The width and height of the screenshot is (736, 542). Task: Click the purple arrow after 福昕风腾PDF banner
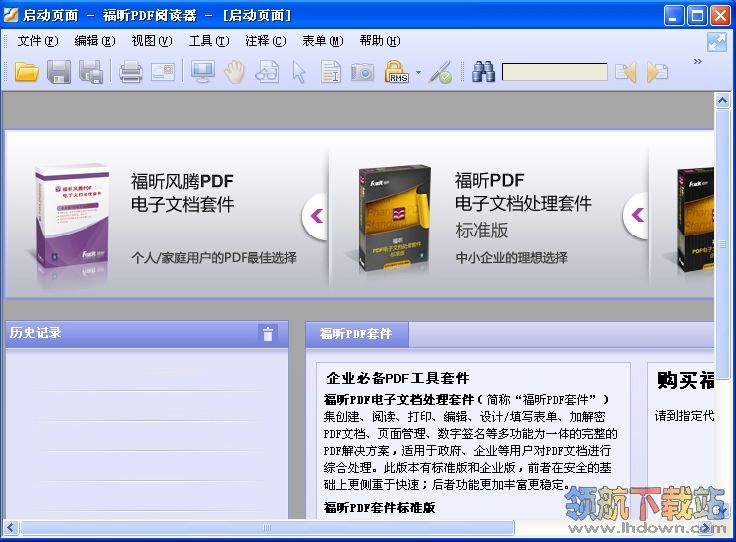click(x=317, y=216)
